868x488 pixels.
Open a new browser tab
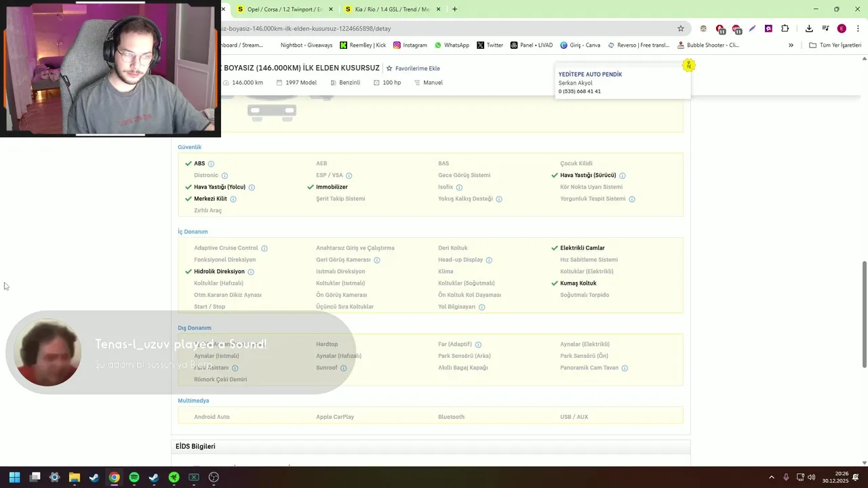click(454, 9)
